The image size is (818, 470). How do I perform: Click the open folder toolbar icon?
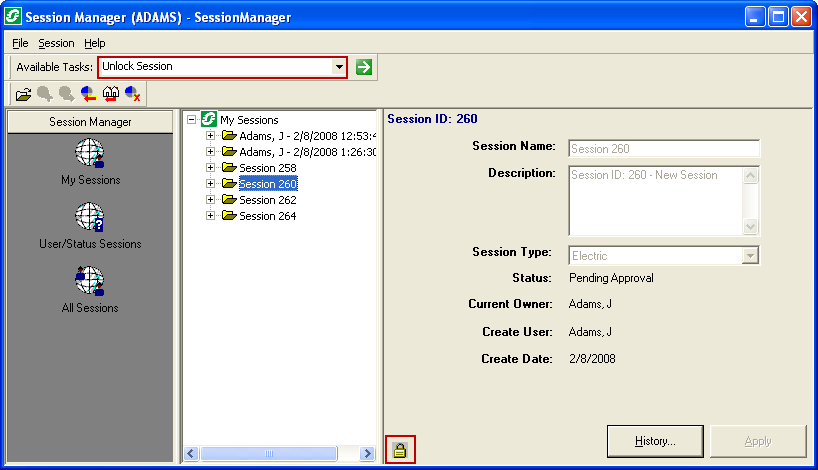click(24, 94)
